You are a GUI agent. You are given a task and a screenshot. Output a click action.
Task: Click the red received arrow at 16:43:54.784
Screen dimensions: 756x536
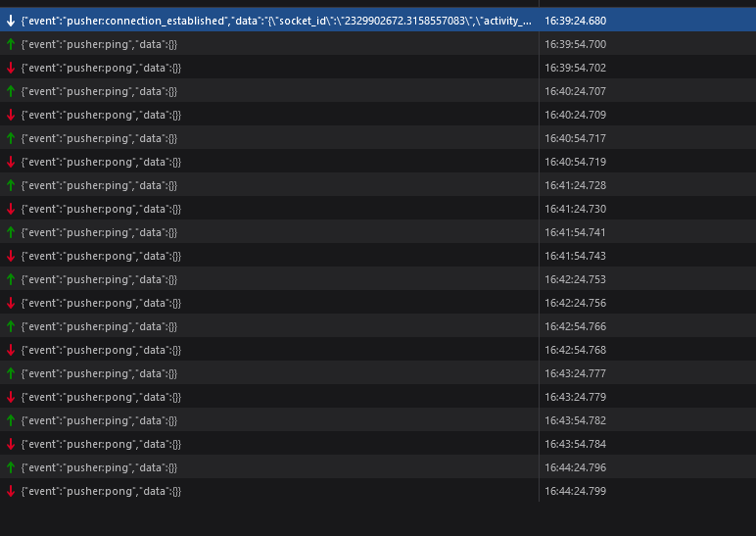[x=11, y=444]
